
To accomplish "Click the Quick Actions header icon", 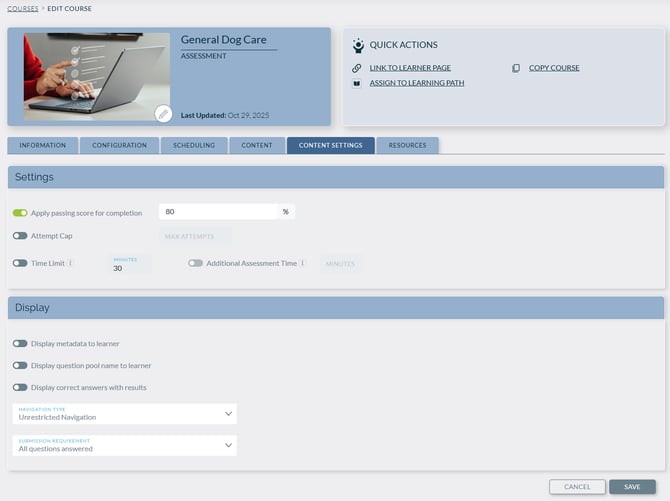I will tap(358, 45).
